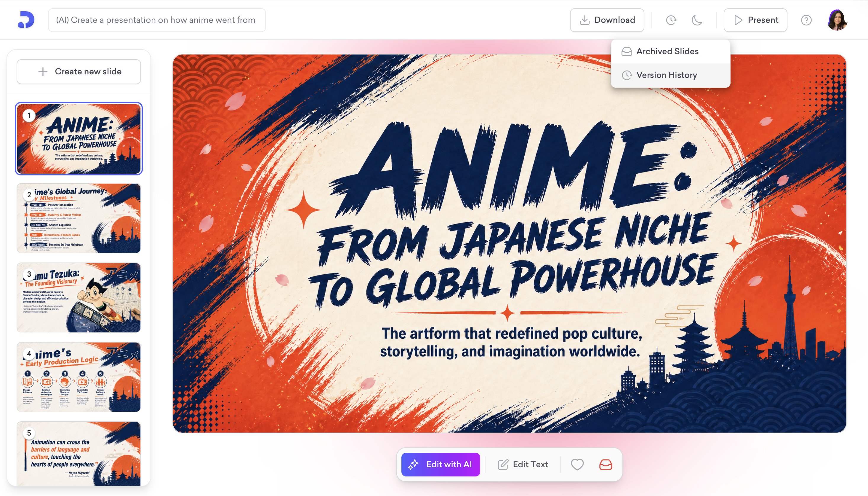868x496 pixels.
Task: Favorite the slide with the heart icon
Action: [x=577, y=464]
